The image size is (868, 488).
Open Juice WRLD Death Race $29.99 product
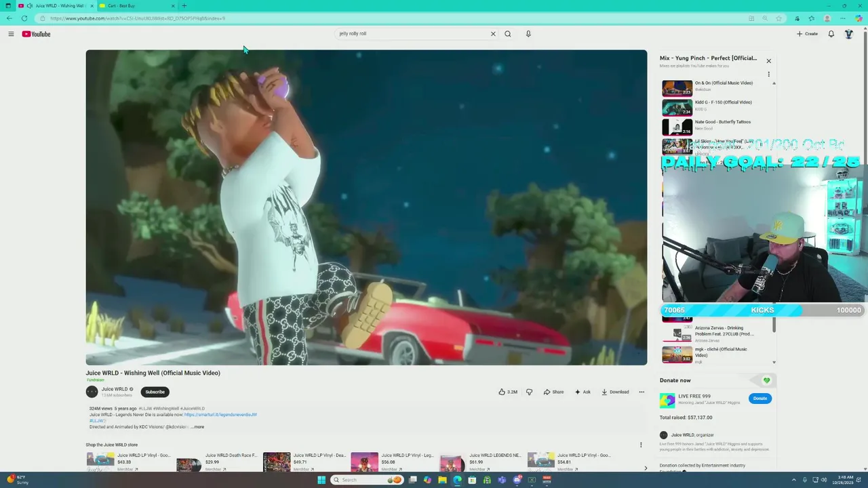(217, 462)
